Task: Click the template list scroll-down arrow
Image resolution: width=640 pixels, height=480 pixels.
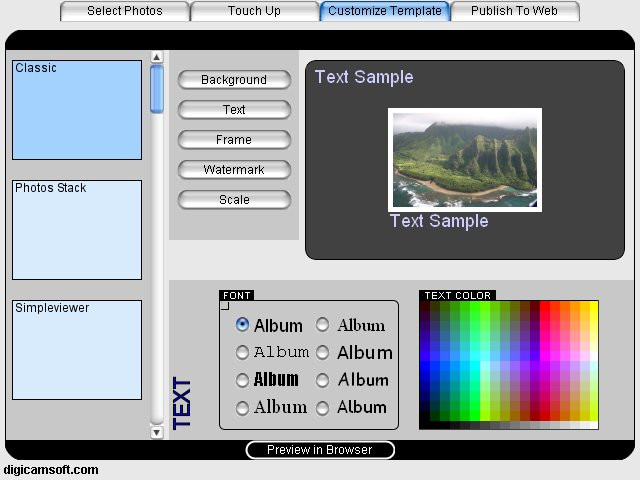Action: click(x=157, y=432)
